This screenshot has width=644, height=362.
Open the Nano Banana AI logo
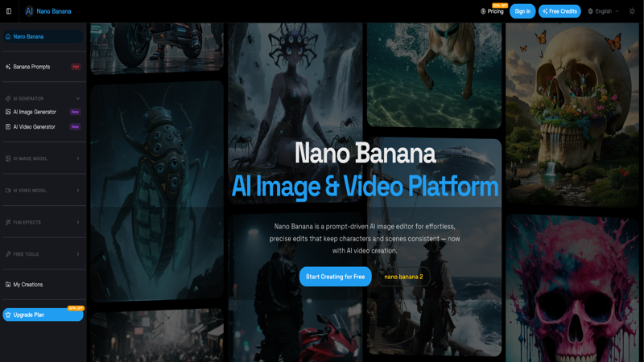coord(48,11)
